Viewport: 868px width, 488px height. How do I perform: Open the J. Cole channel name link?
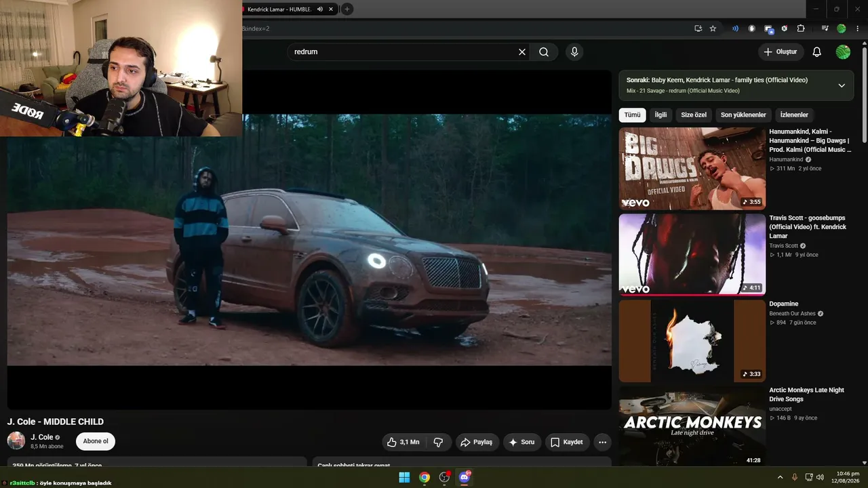(42, 437)
